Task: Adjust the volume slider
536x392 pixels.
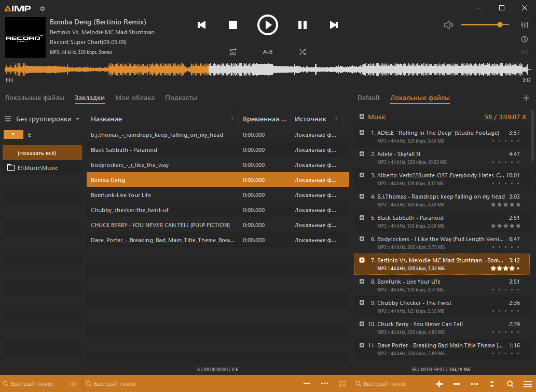Action: [x=485, y=24]
